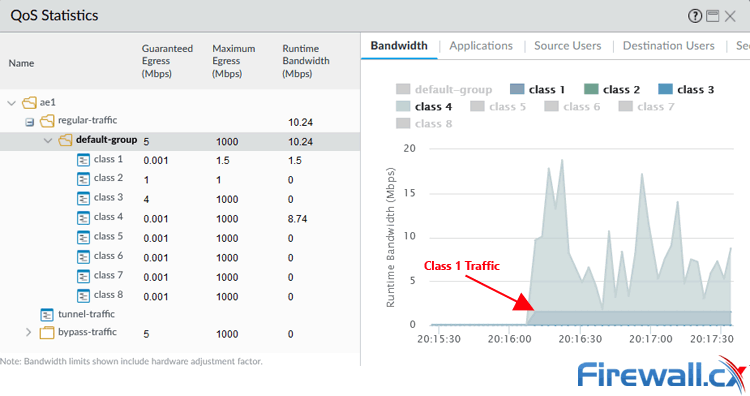Open the Source Users tab
Viewport: 750px width, 396px height.
click(x=567, y=46)
